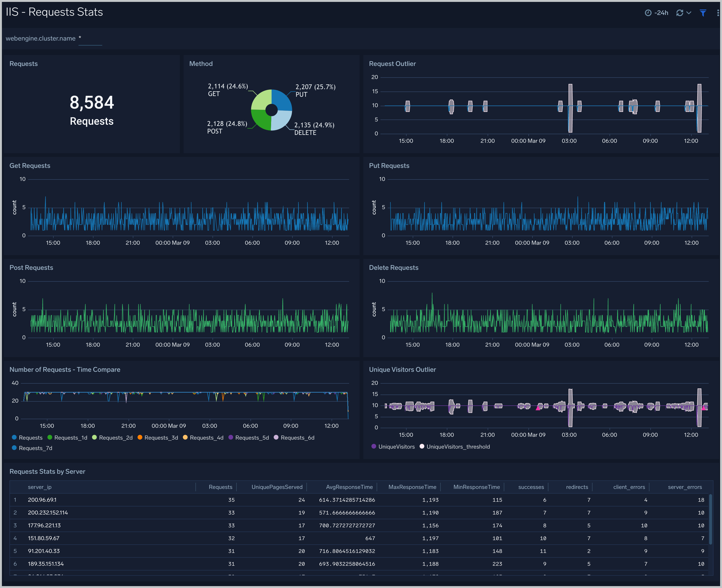Click the 03:00 spike in Request Outlier
The height and width of the screenshot is (588, 722).
tap(570, 108)
